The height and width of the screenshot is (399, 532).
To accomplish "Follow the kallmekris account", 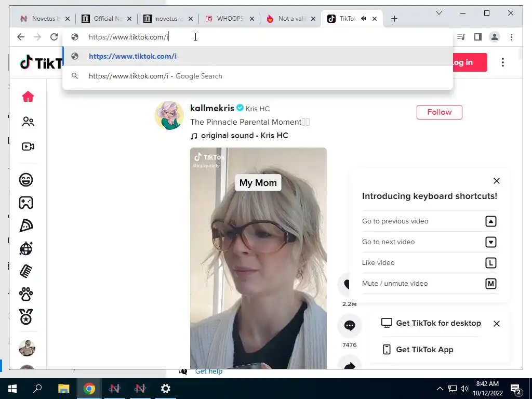I will (440, 112).
